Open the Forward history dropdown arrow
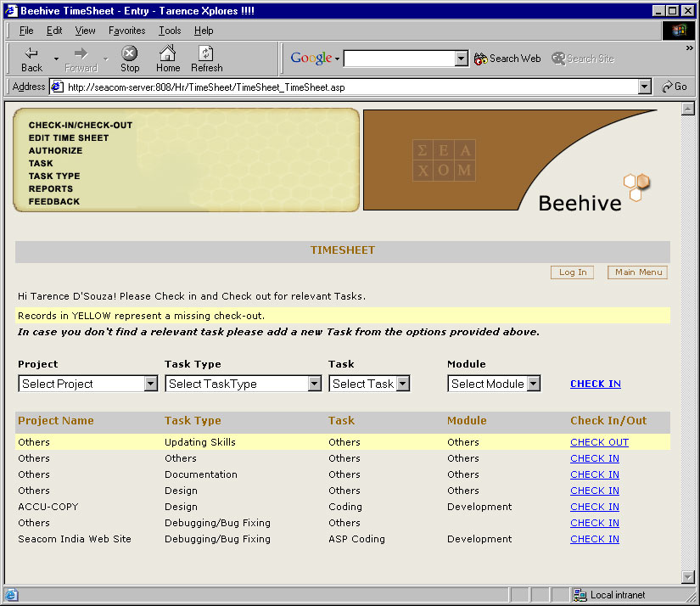 (x=106, y=59)
